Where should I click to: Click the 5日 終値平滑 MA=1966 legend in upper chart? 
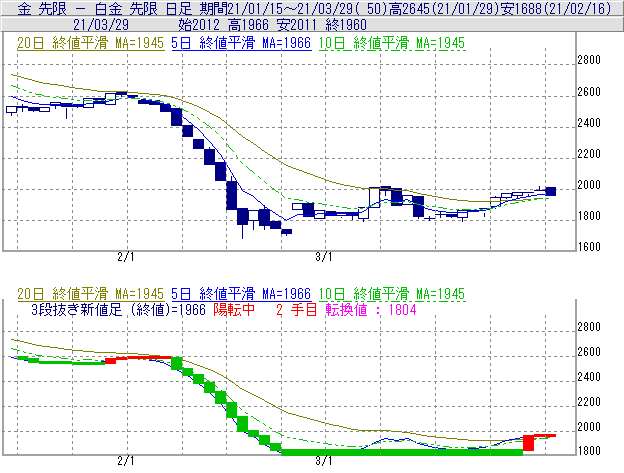tap(241, 43)
